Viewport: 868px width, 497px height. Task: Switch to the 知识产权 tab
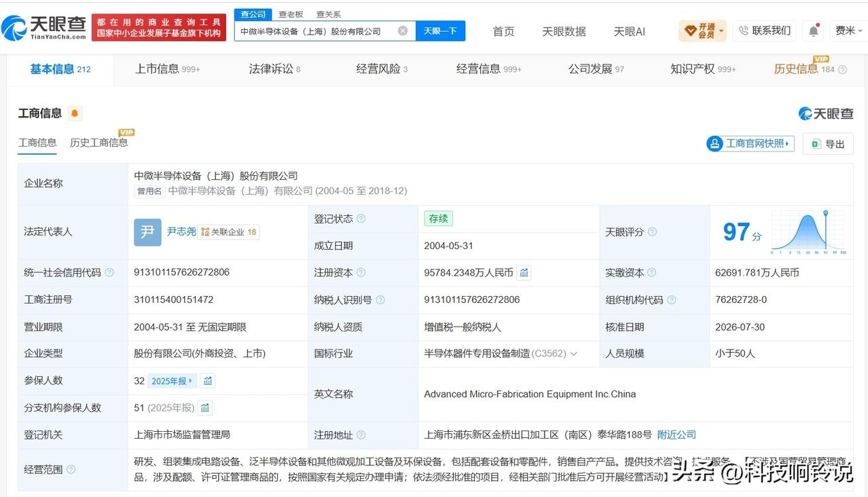coord(703,69)
